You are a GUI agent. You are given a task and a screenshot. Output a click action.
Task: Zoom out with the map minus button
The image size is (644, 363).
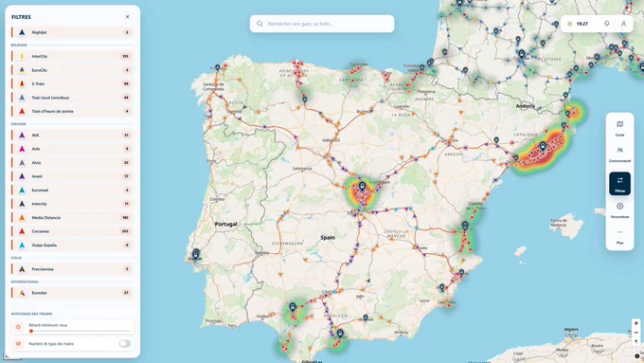[x=635, y=332]
